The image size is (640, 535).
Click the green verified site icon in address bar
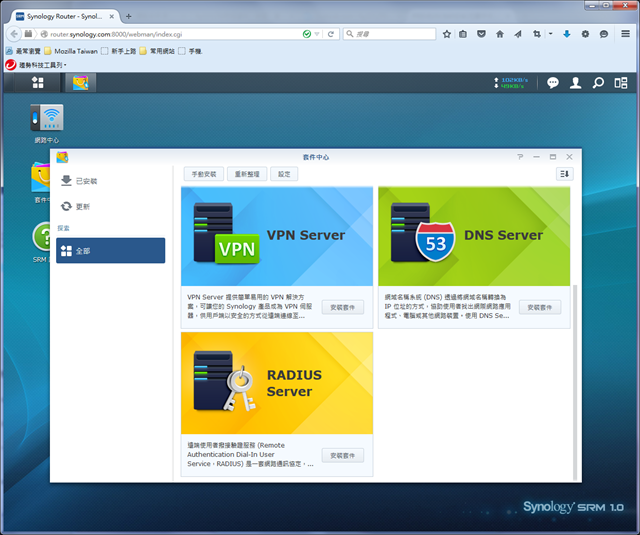pos(307,34)
